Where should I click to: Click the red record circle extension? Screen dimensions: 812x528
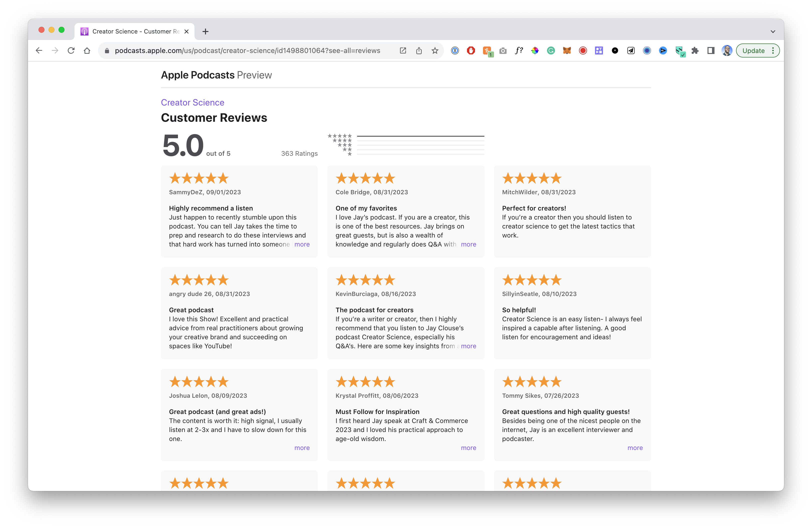[583, 50]
